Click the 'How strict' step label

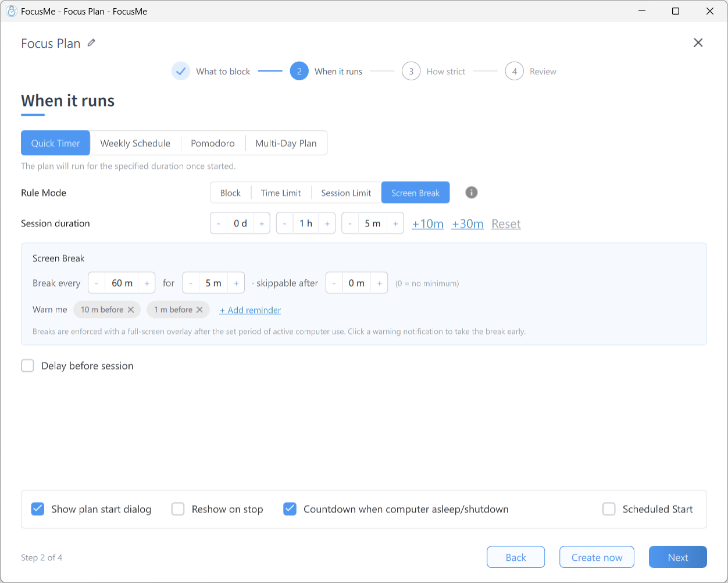pos(446,72)
